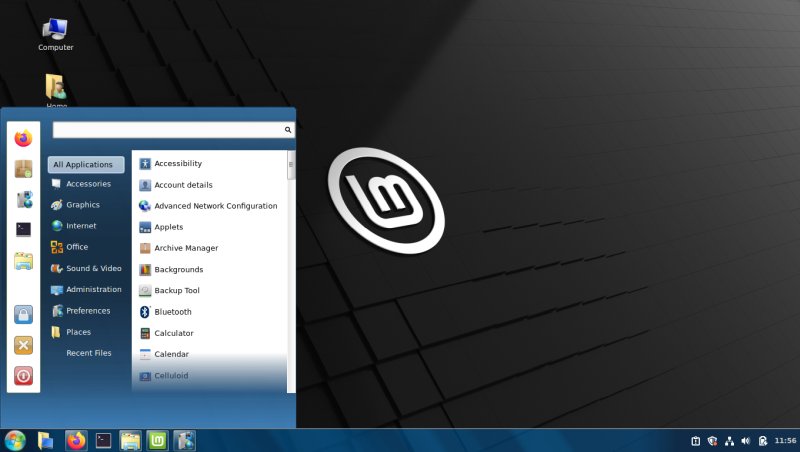
Task: Click the orange Logout X icon
Action: coord(23,345)
